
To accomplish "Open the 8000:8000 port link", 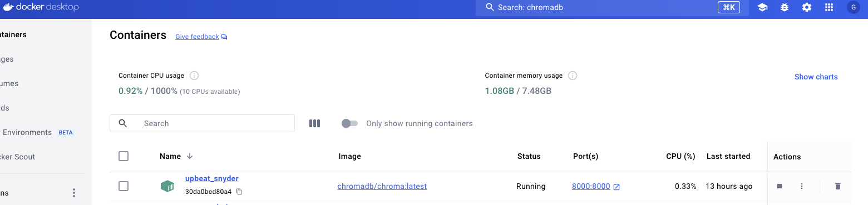I will point(591,186).
